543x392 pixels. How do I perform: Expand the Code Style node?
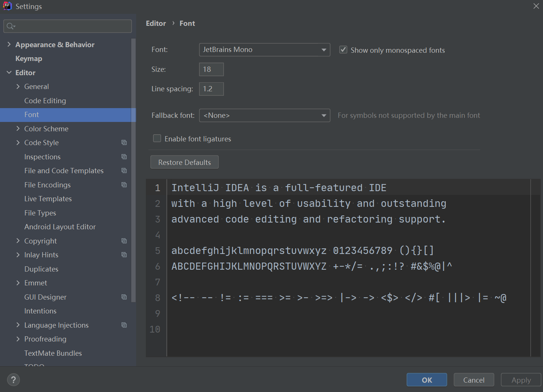coord(18,143)
